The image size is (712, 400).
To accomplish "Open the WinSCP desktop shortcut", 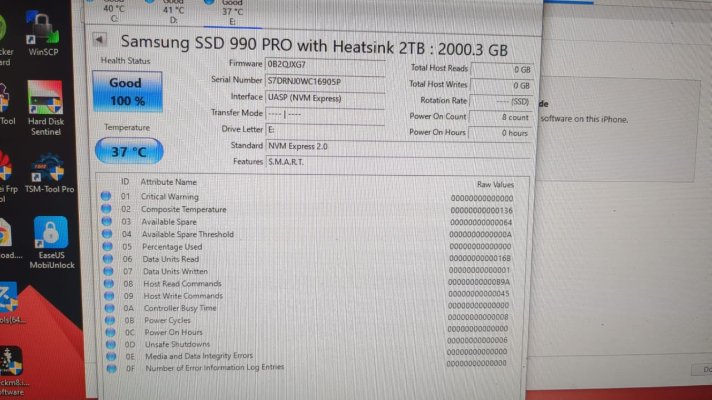I will coord(43,34).
